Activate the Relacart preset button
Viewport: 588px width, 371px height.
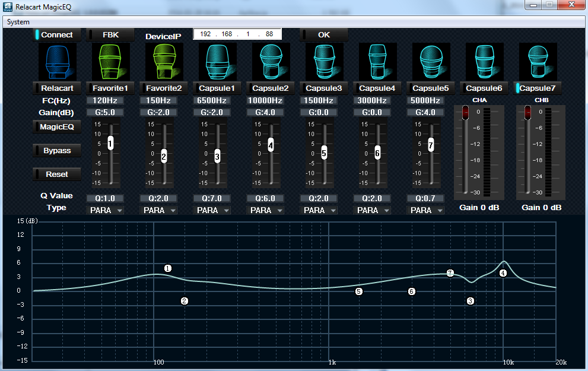click(56, 88)
